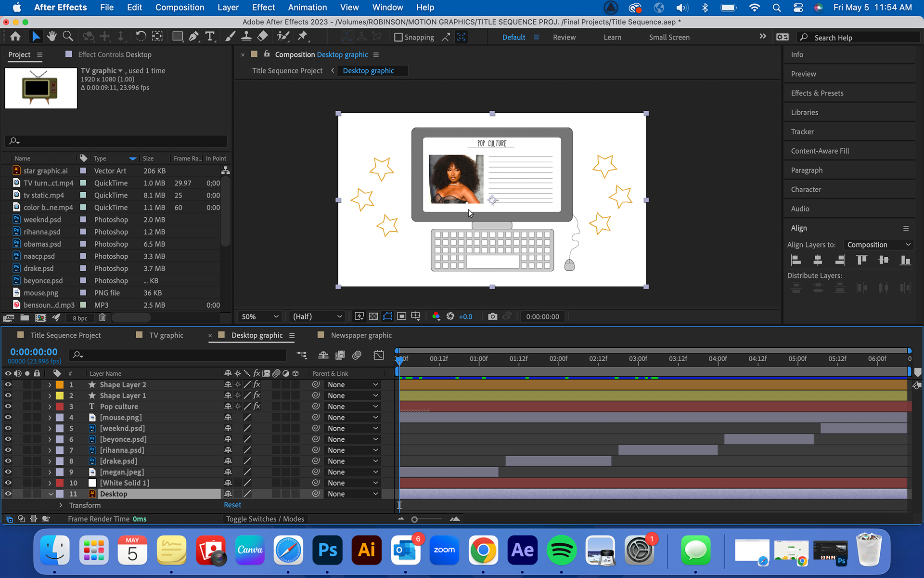Select the Pen tool in toolbar
This screenshot has height=578, width=924.
pyautogui.click(x=194, y=37)
